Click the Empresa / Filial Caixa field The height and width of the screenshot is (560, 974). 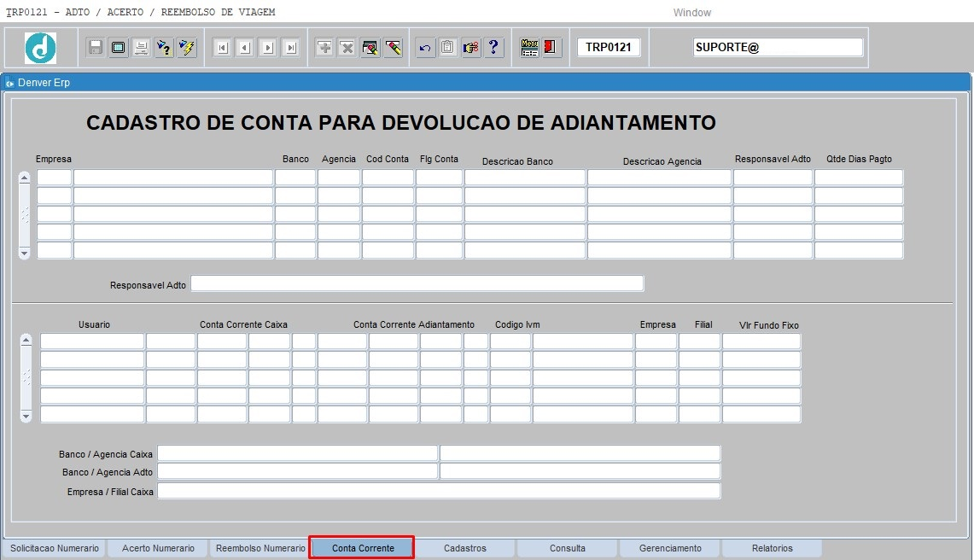click(x=439, y=491)
